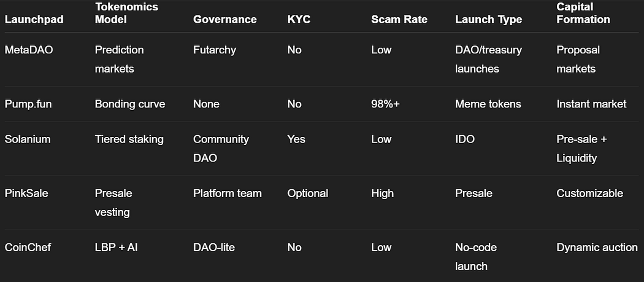Select the Tiered staking cell
Screen dimensions: 644x282
pyautogui.click(x=129, y=139)
